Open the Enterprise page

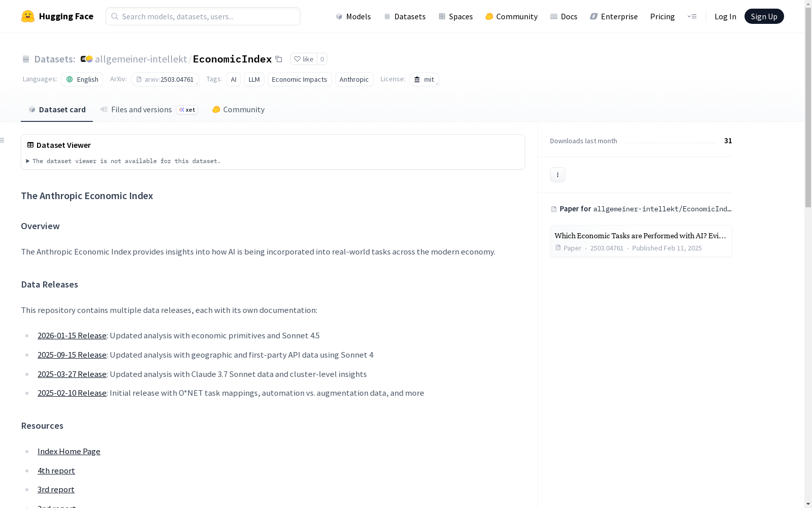coord(614,16)
